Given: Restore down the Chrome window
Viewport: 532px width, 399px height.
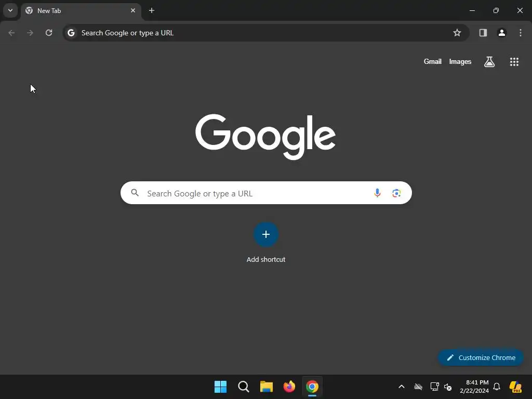Looking at the screenshot, I should coord(496,10).
